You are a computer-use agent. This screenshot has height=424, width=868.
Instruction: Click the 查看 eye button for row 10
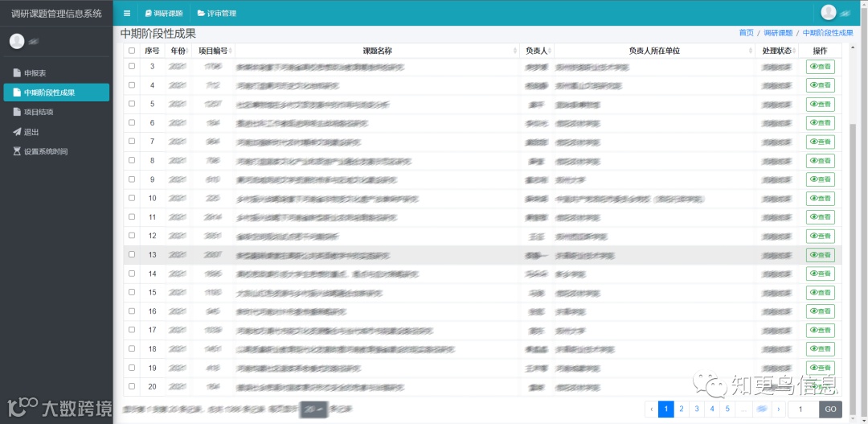pyautogui.click(x=821, y=199)
